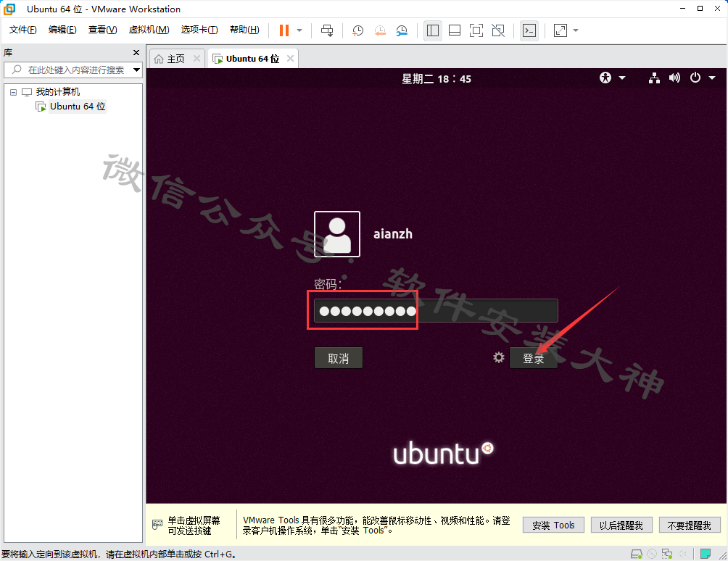
Task: Toggle the console view icon
Action: coord(529,30)
